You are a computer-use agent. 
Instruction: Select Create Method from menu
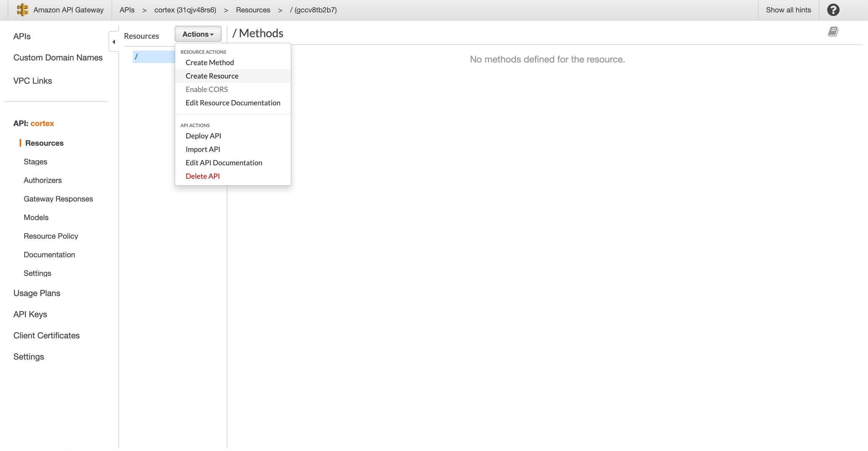tap(209, 63)
